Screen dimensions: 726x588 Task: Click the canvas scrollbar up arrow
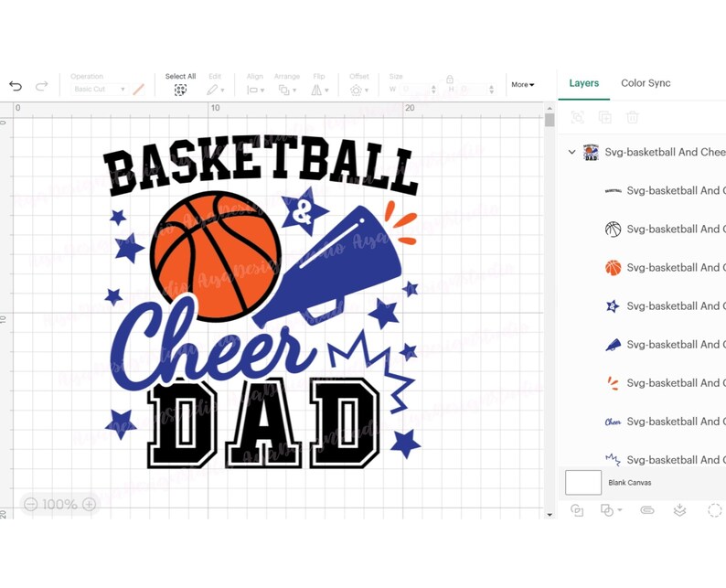[x=550, y=108]
